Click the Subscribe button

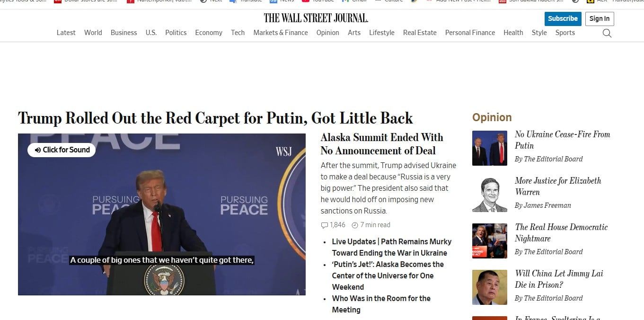pos(563,18)
